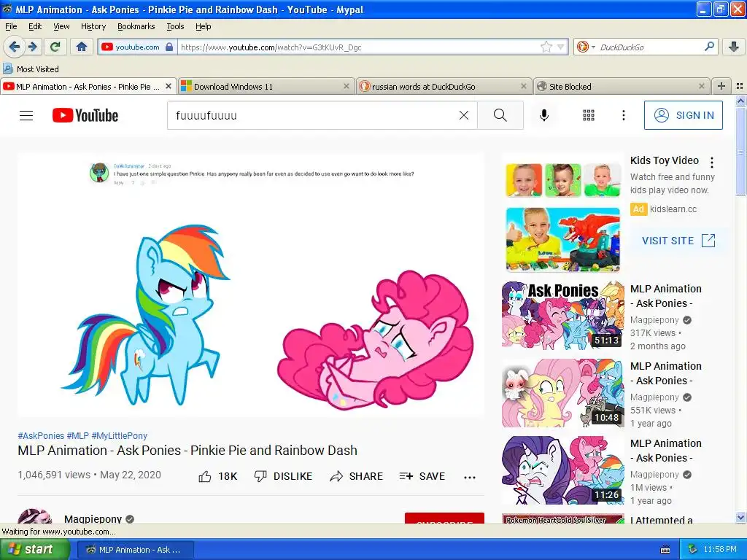The height and width of the screenshot is (560, 747).
Task: Click the video player area
Action: tap(251, 285)
